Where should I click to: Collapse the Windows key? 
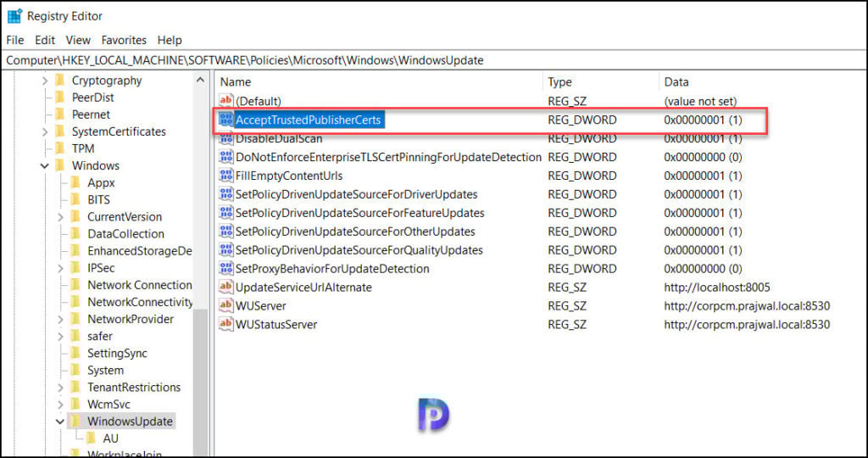[x=46, y=165]
